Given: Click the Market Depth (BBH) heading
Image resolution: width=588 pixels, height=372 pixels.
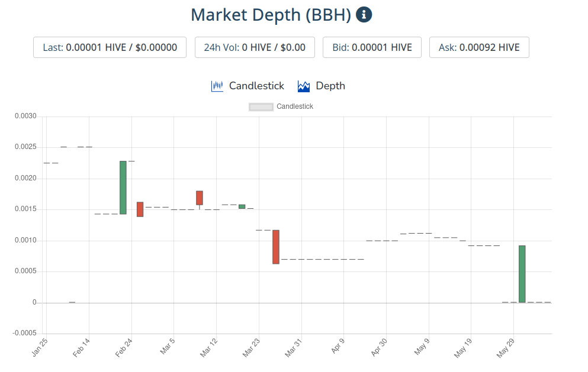Looking at the screenshot, I should (271, 15).
